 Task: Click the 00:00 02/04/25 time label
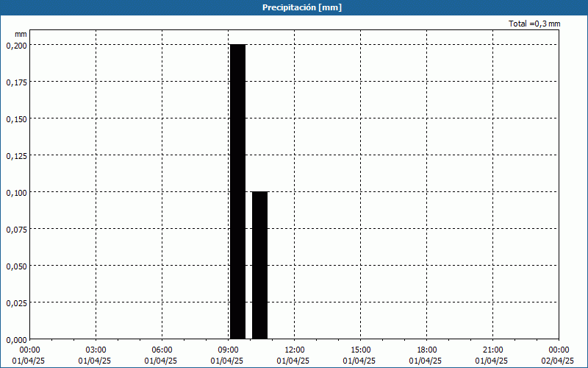(x=558, y=355)
